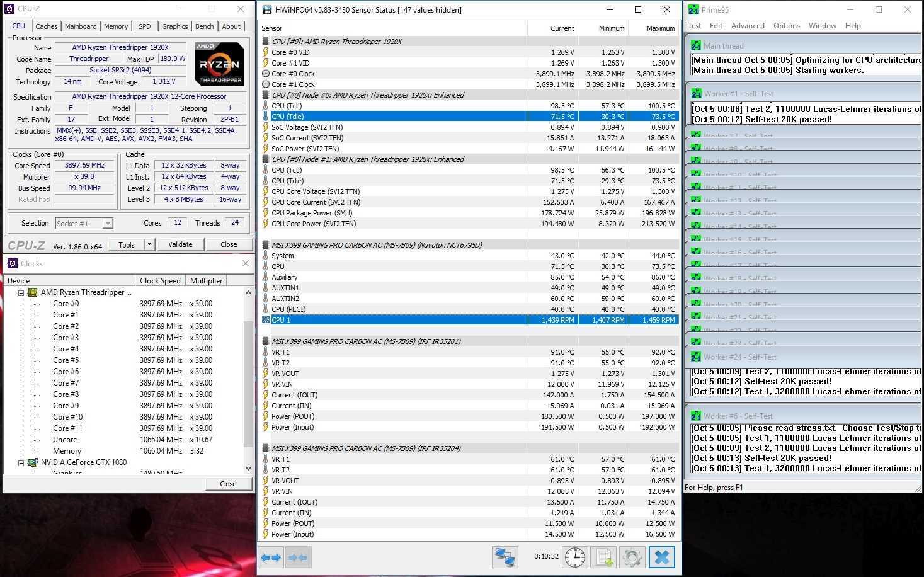
Task: Click the Validate button in CPU-Z
Action: [180, 244]
